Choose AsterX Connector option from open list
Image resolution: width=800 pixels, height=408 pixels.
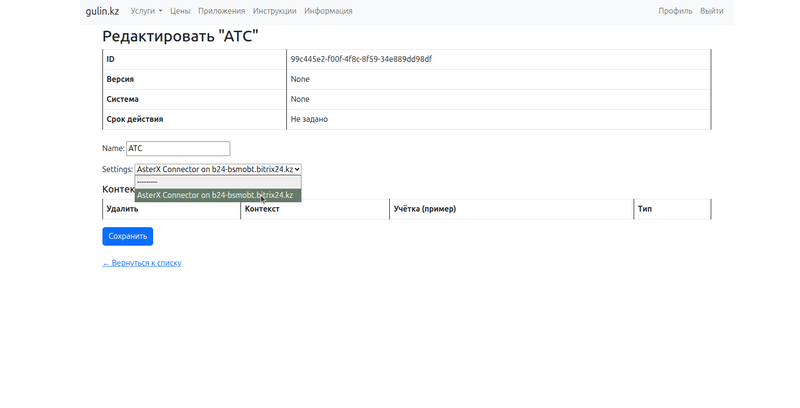pyautogui.click(x=216, y=195)
